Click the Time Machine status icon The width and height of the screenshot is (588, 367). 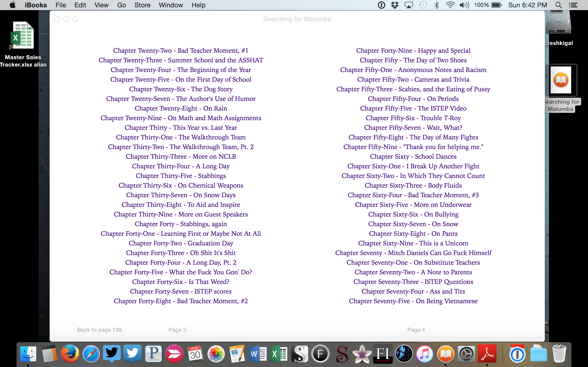click(423, 5)
